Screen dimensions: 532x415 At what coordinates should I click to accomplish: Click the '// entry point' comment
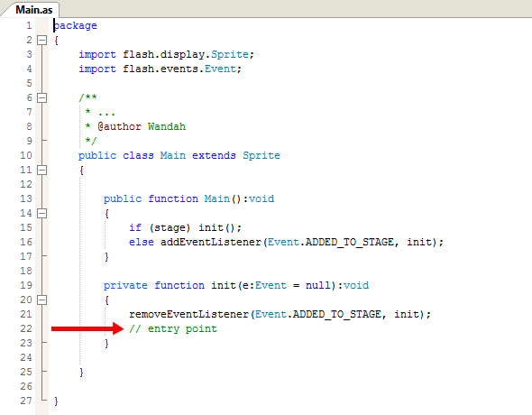click(x=173, y=328)
